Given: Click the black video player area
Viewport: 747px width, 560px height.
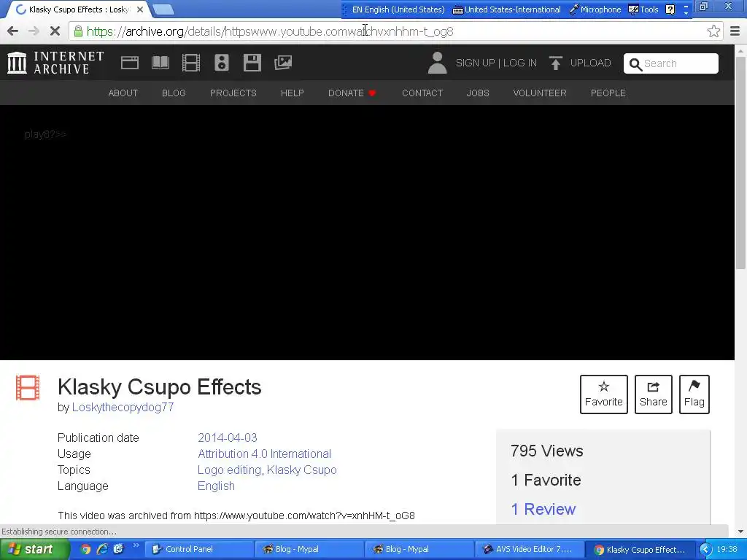Looking at the screenshot, I should click(x=367, y=233).
